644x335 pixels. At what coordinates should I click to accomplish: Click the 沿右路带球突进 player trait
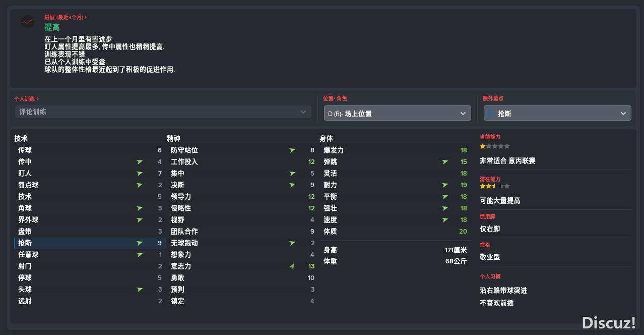[x=503, y=291]
